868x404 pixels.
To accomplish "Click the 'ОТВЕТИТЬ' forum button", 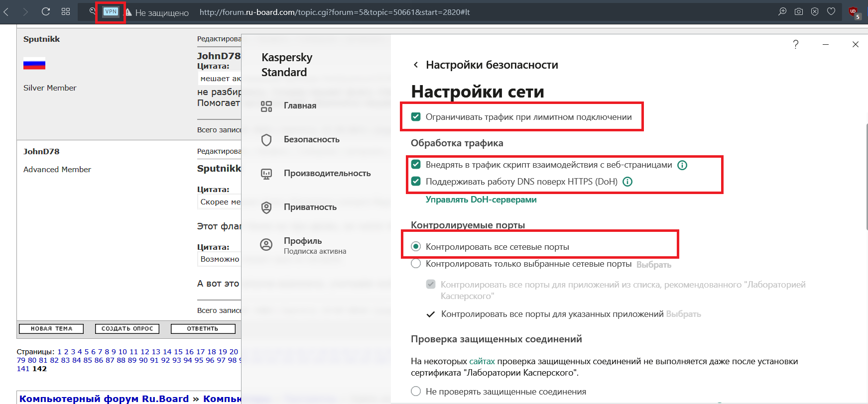I will (x=203, y=329).
